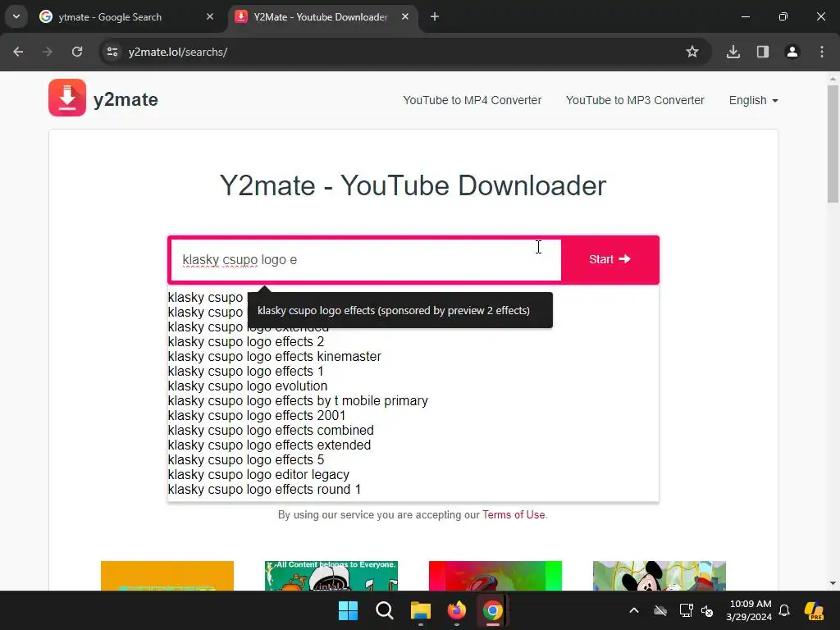Click the cloud sync tray icon

click(660, 610)
